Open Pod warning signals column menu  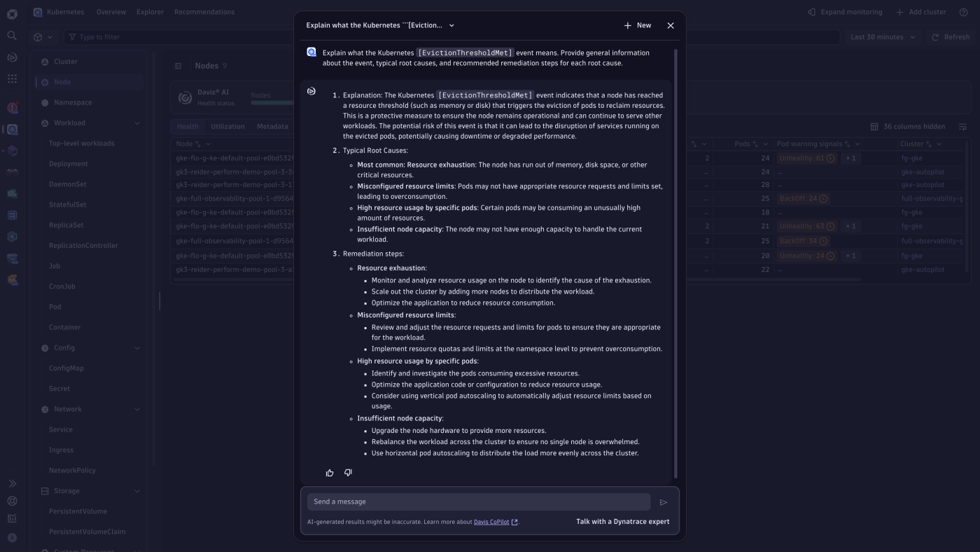[x=857, y=144]
